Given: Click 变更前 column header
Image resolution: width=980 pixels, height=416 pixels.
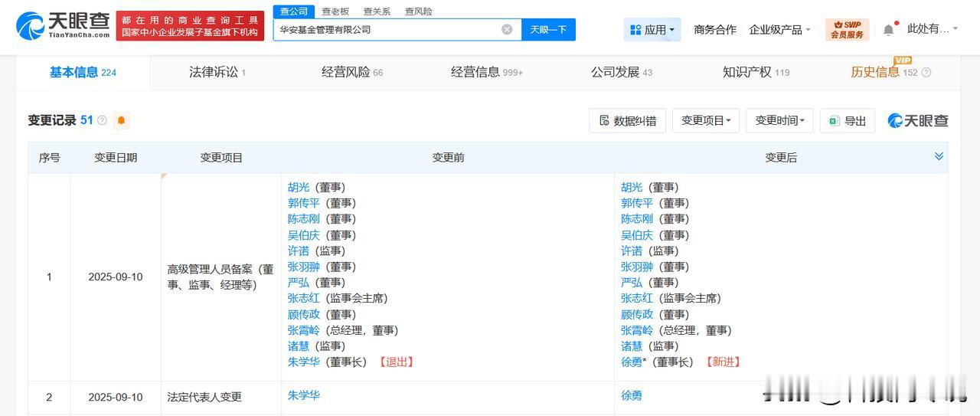Looking at the screenshot, I should 448,157.
